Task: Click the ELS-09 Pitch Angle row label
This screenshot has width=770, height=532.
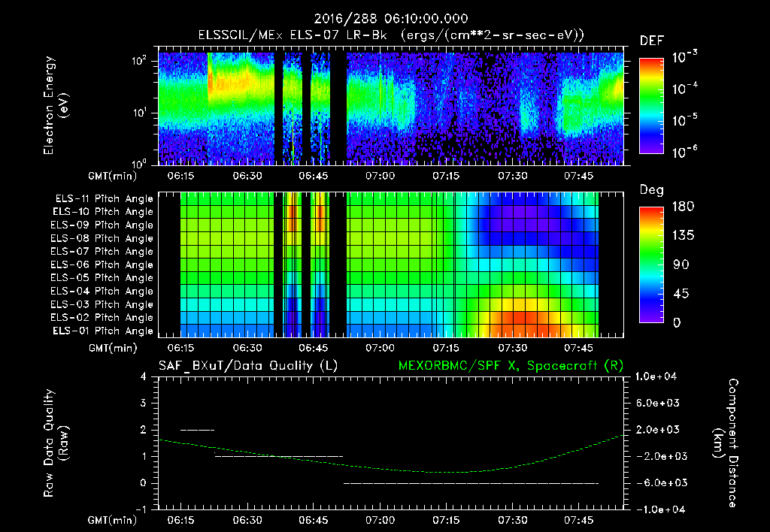Action: 102,225
